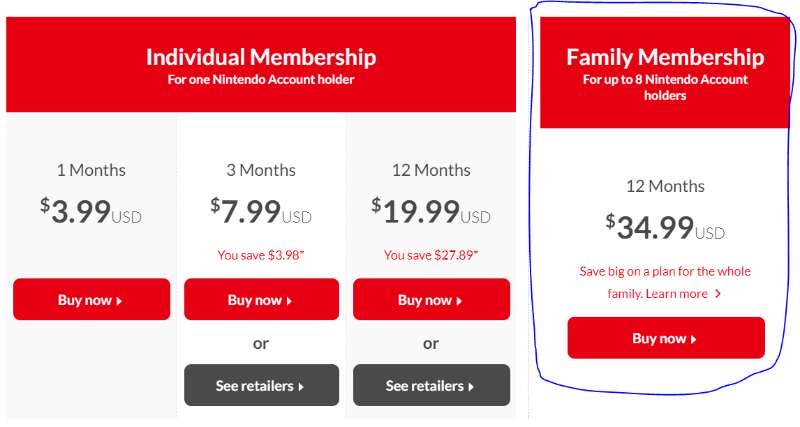Open the Learn more link
Image resolution: width=800 pixels, height=427 pixels.
click(677, 294)
